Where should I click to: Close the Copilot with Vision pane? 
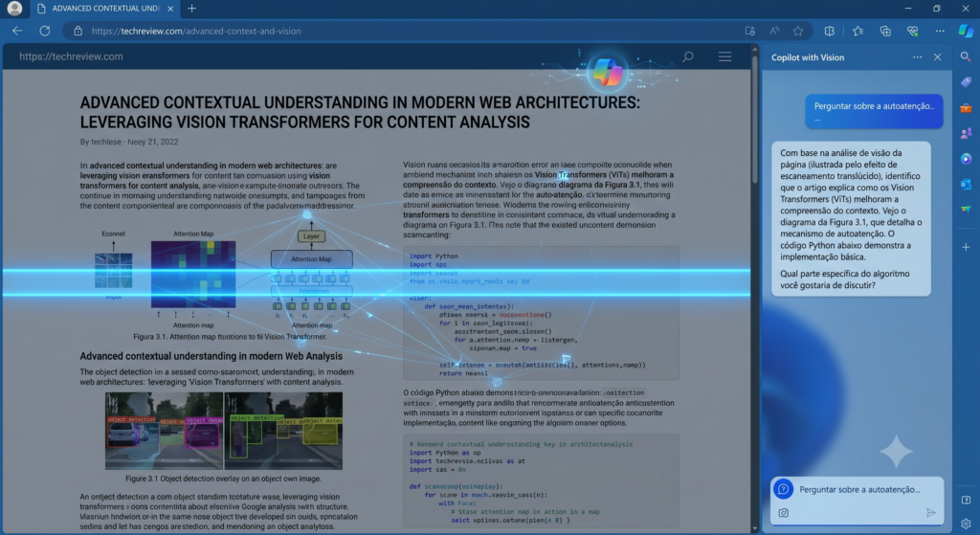(938, 56)
